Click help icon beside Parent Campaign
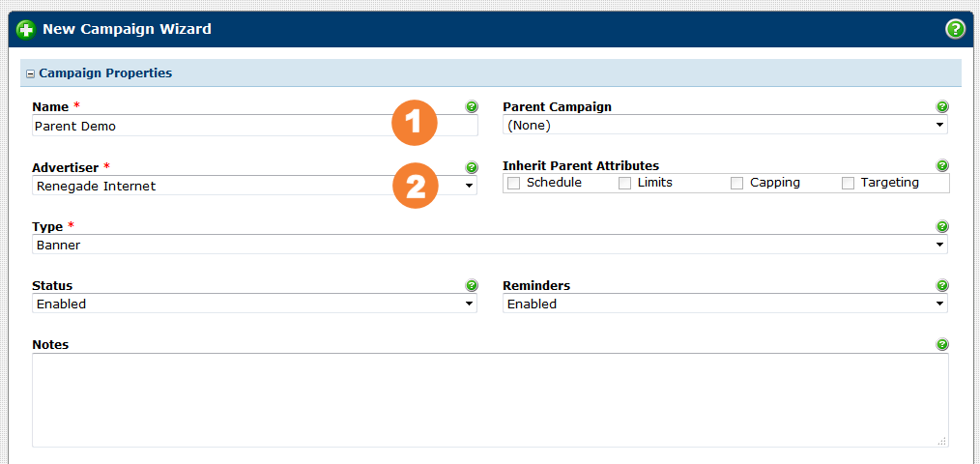This screenshot has width=980, height=464. (942, 106)
